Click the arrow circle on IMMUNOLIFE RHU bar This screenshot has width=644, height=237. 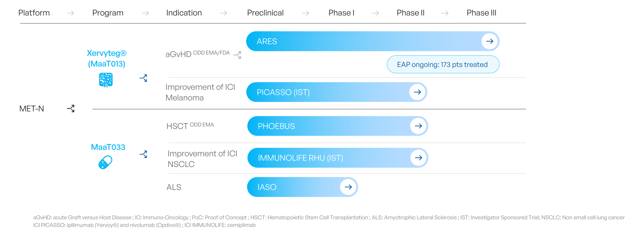point(419,158)
